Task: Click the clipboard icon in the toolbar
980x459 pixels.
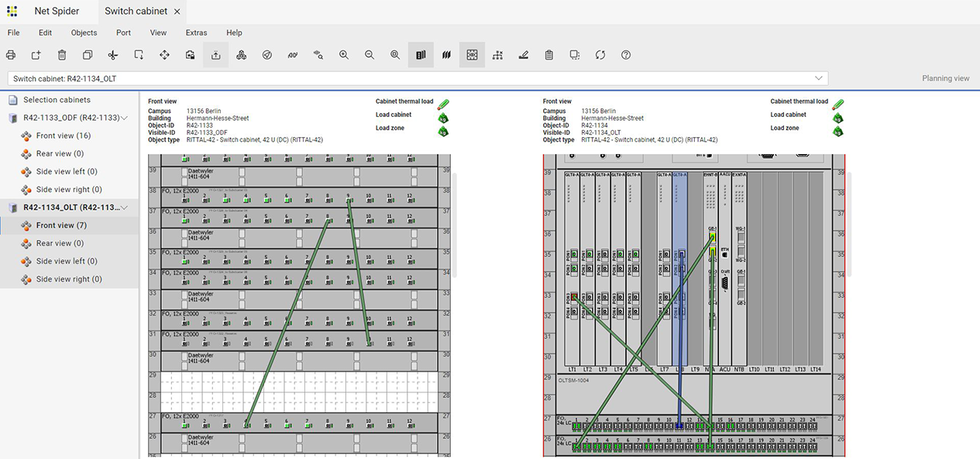Action: pyautogui.click(x=549, y=55)
